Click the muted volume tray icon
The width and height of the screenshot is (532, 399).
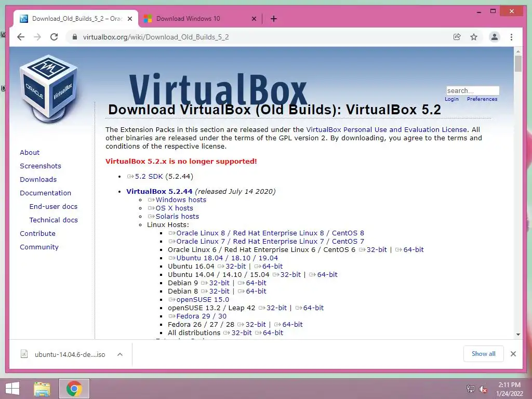pos(483,389)
